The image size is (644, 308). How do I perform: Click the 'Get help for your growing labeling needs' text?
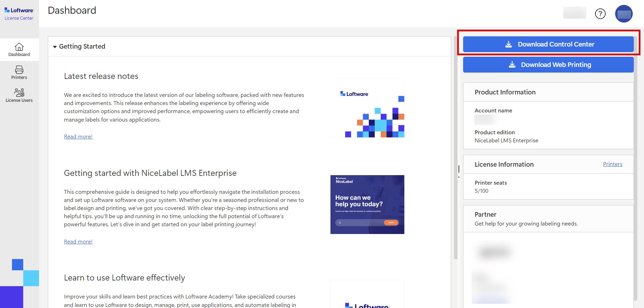click(526, 224)
